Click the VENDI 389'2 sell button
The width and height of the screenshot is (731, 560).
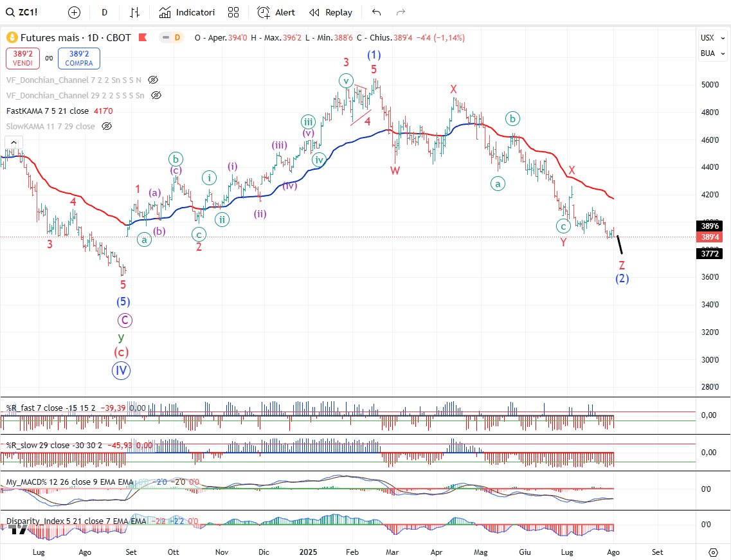pyautogui.click(x=23, y=59)
